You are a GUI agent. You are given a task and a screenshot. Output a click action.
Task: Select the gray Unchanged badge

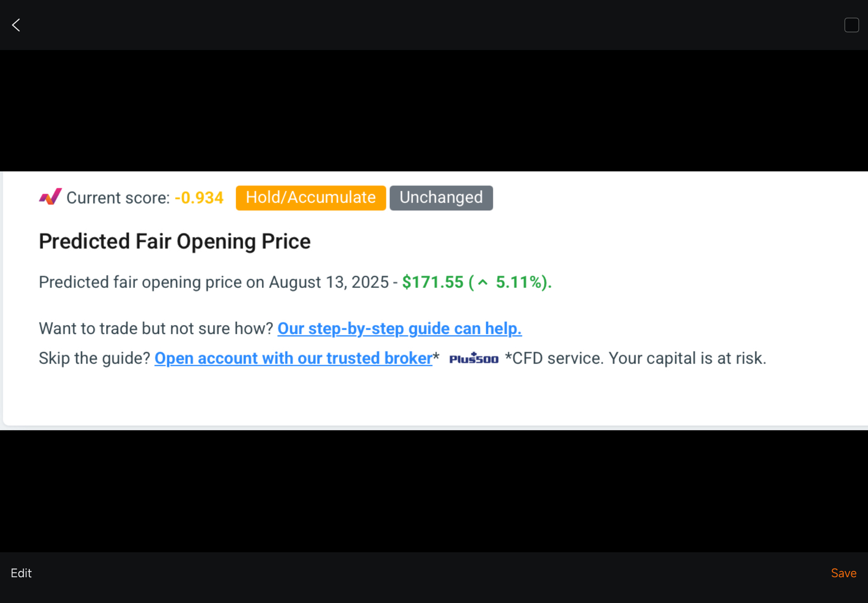tap(441, 198)
